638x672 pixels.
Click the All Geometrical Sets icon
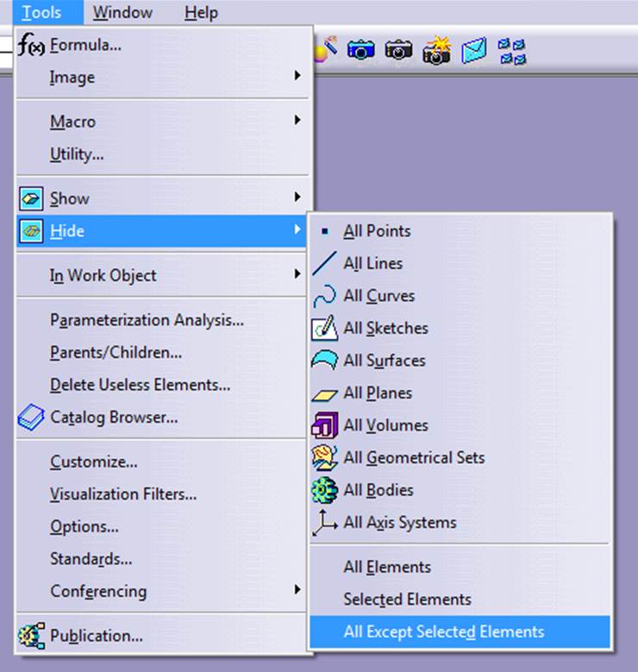324,458
